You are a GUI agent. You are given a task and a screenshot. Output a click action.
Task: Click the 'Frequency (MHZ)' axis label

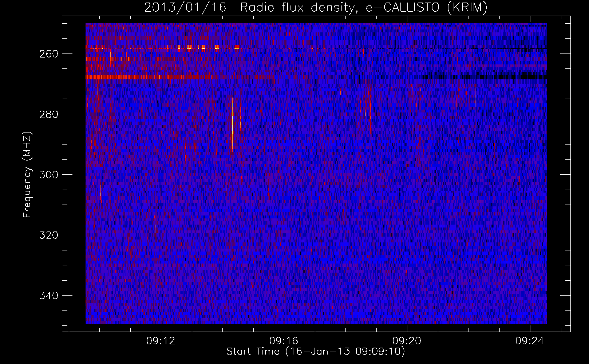pyautogui.click(x=27, y=174)
